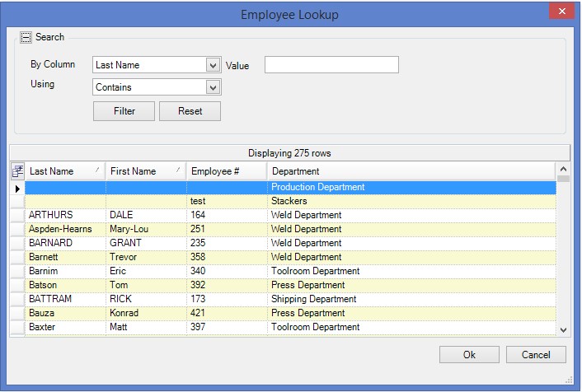
Task: Select employee number 421 cell
Action: (228, 314)
